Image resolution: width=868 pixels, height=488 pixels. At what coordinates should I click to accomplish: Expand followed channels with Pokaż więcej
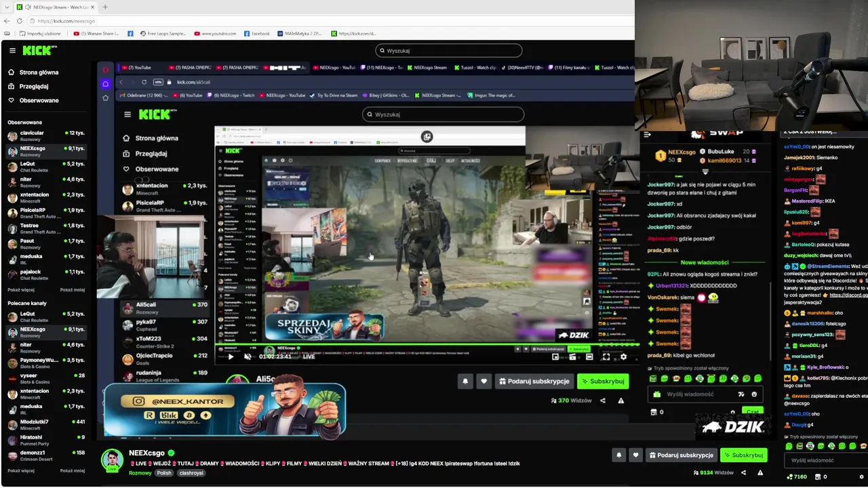20,289
